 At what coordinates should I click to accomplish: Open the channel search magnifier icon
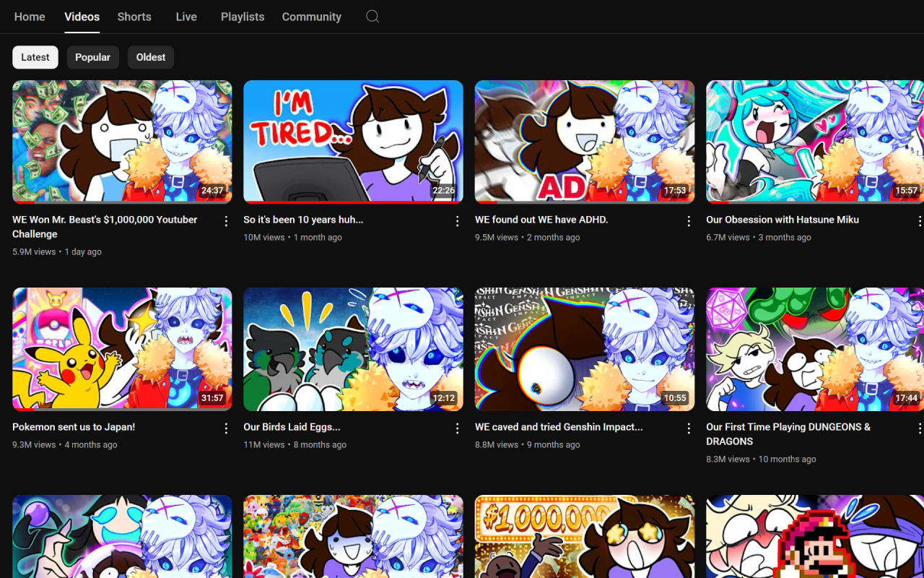(372, 17)
